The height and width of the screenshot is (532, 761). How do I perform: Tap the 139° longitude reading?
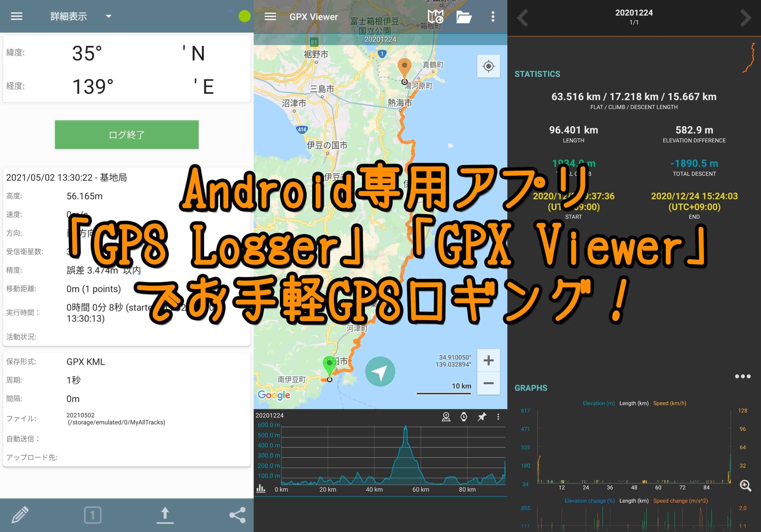(93, 87)
